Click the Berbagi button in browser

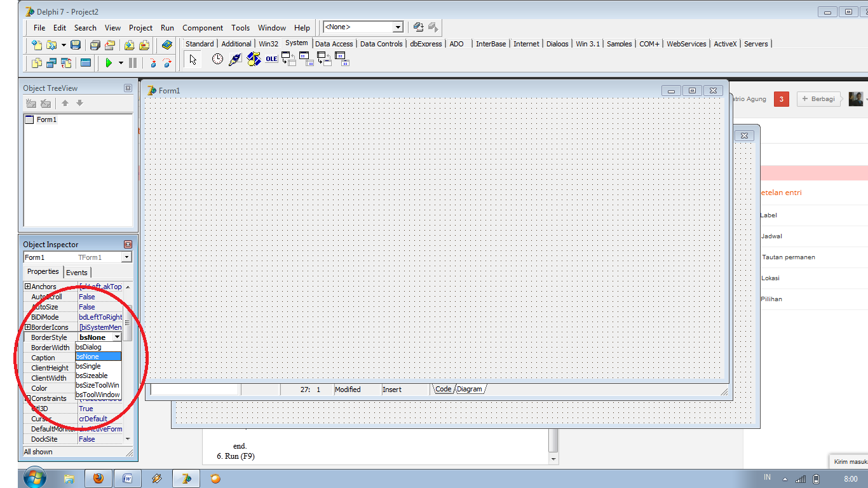click(818, 98)
